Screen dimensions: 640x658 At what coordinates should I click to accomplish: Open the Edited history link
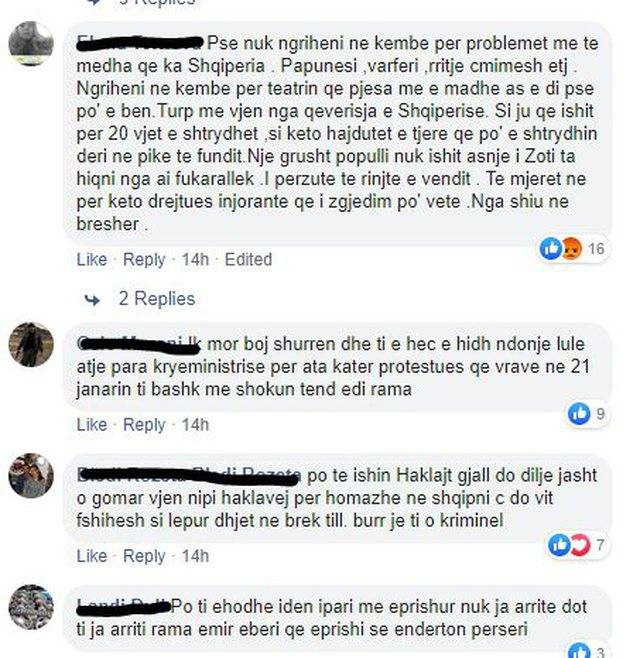pos(248,259)
